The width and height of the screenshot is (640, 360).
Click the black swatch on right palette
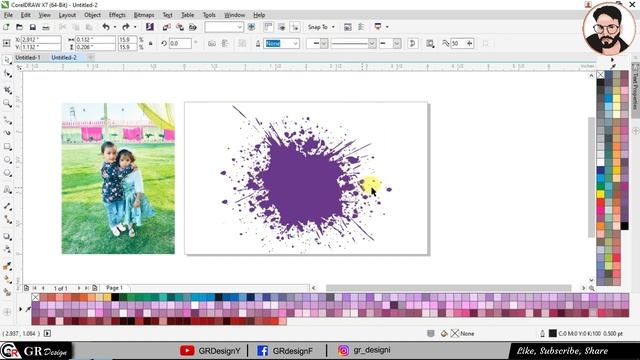pos(624,226)
